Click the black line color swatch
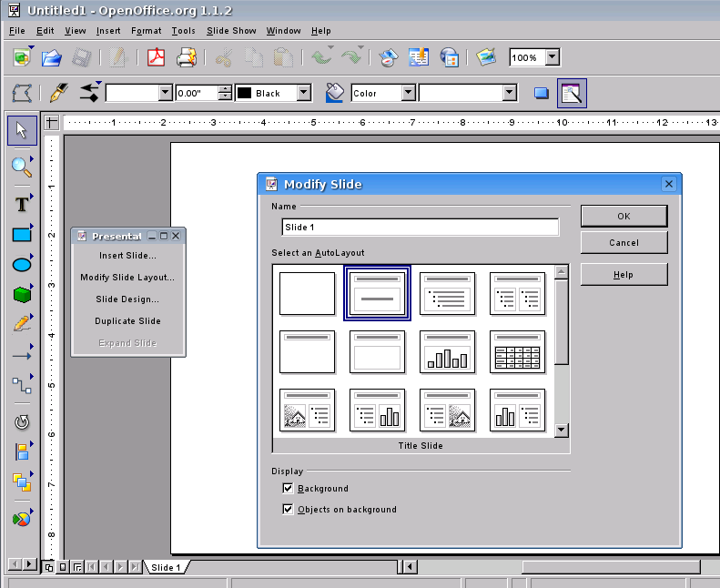Viewport: 720px width, 588px height. (x=244, y=93)
